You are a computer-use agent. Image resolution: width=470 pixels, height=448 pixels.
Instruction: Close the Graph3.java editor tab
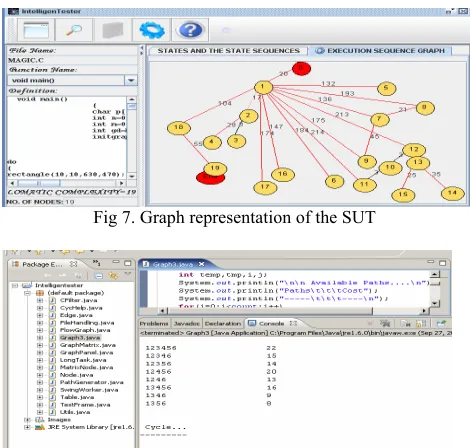(x=201, y=264)
